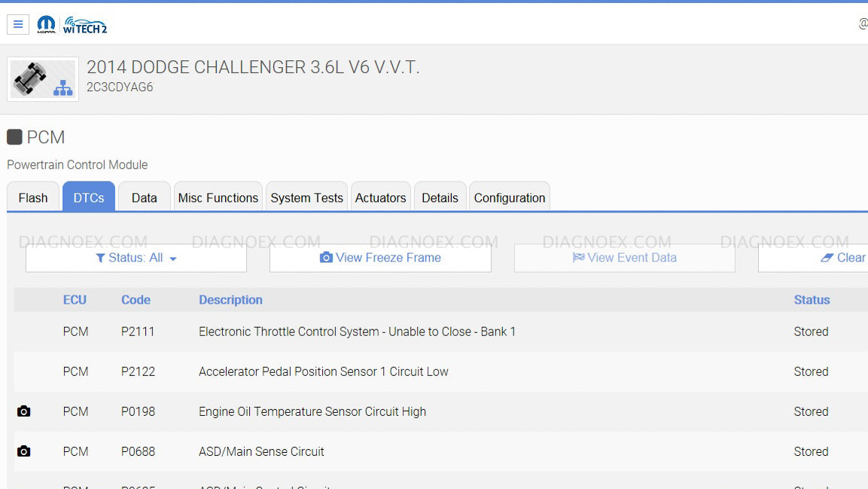Click the wiTECH 2 logo
This screenshot has height=489, width=868.
point(85,25)
